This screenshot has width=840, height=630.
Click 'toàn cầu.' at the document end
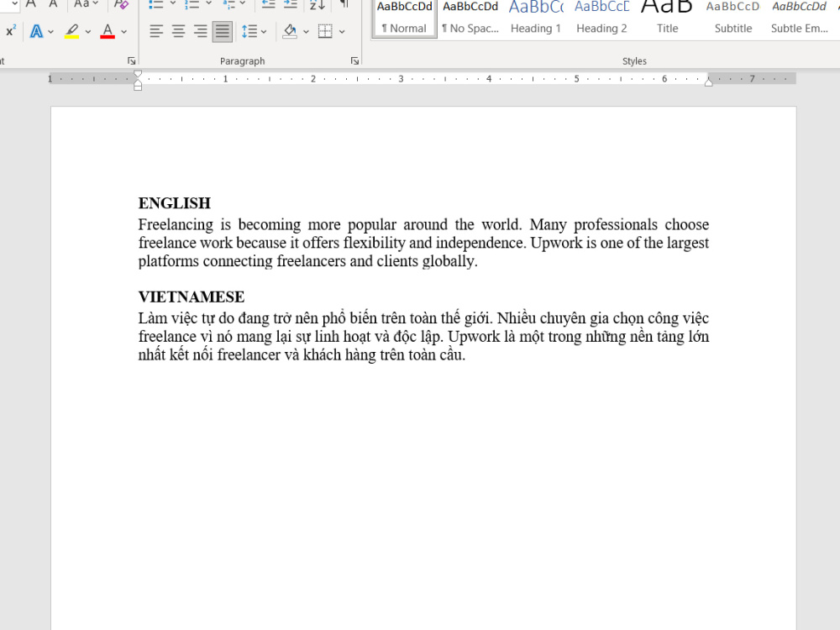pyautogui.click(x=437, y=354)
